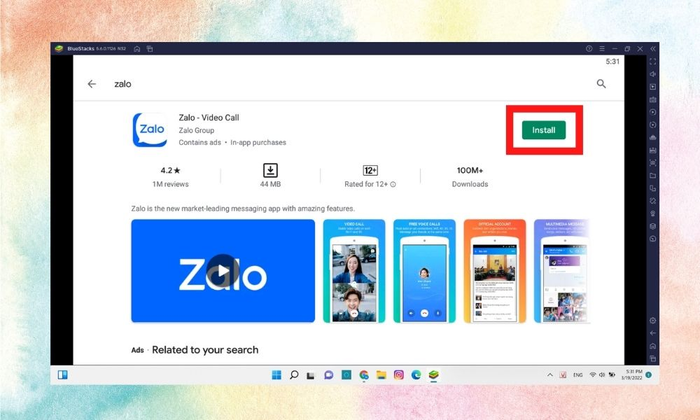Open Microsoft Edge from the taskbar
The image size is (700, 420).
click(x=416, y=375)
